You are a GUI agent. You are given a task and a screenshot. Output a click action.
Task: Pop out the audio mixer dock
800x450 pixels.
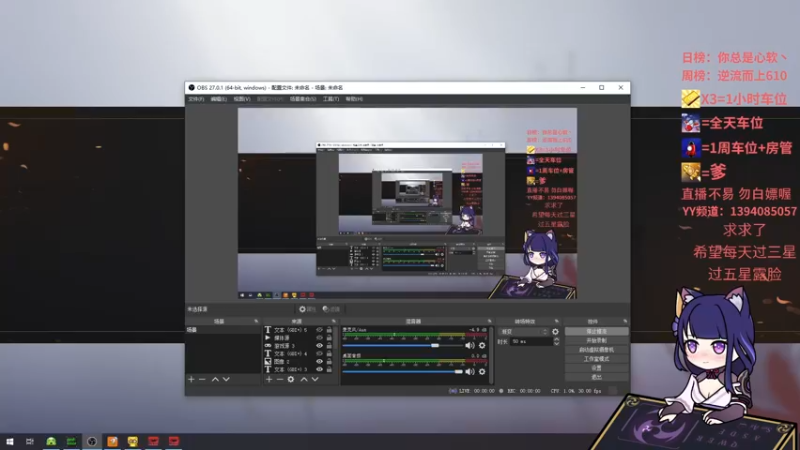point(489,321)
